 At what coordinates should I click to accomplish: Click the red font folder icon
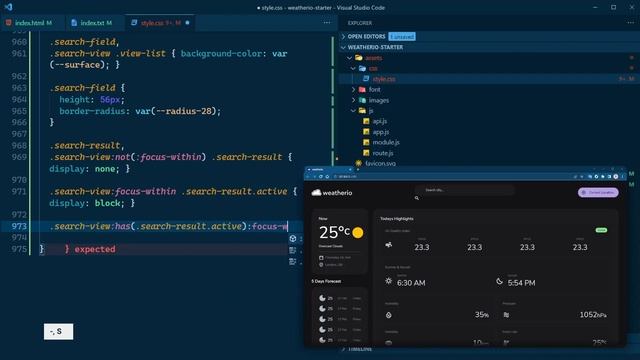coord(362,89)
